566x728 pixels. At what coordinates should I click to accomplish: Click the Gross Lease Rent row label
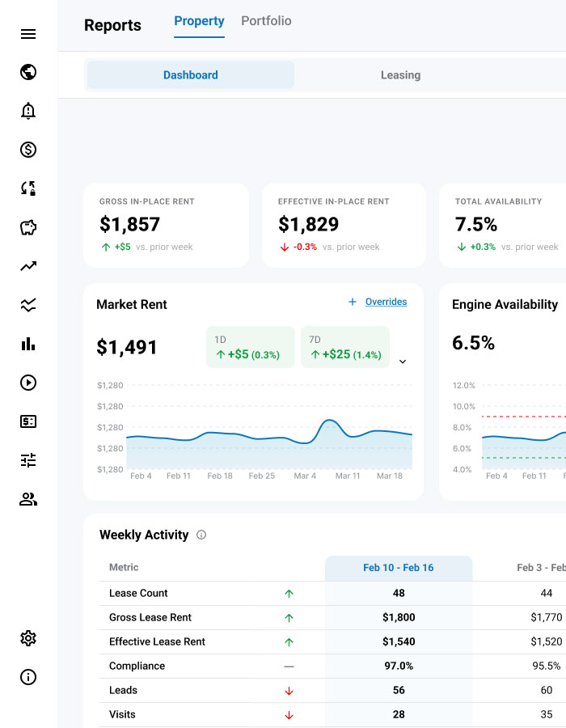pyautogui.click(x=150, y=617)
